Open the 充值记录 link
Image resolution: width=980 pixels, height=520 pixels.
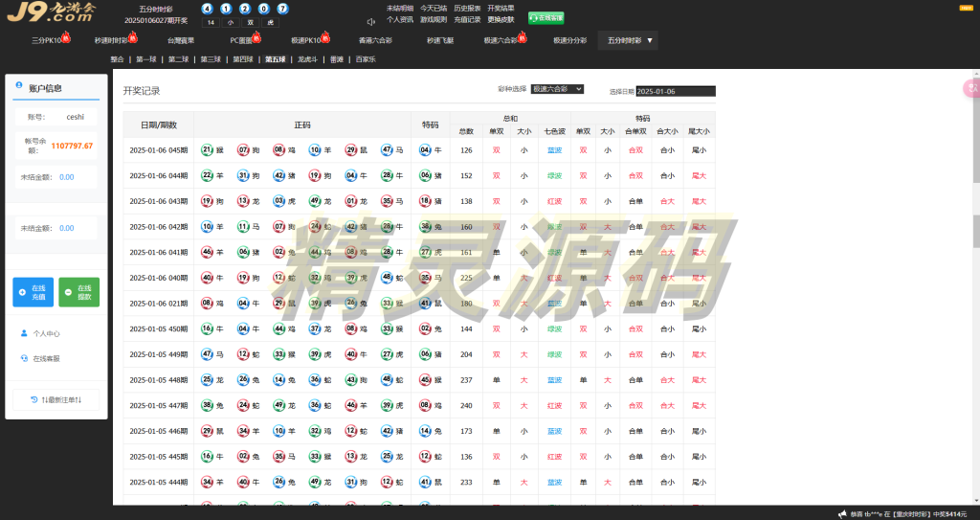pos(467,20)
